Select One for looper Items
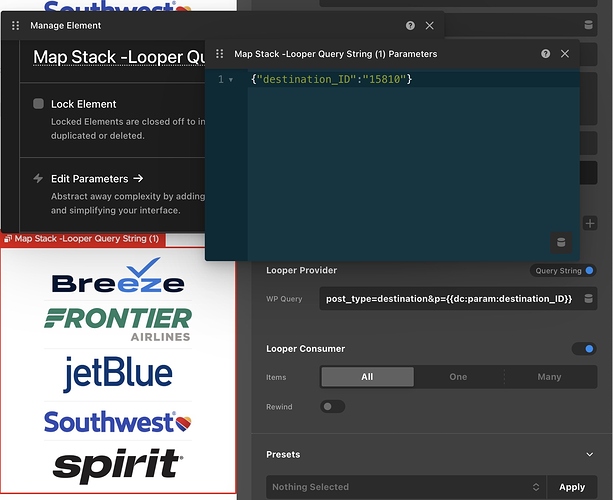 pyautogui.click(x=458, y=377)
